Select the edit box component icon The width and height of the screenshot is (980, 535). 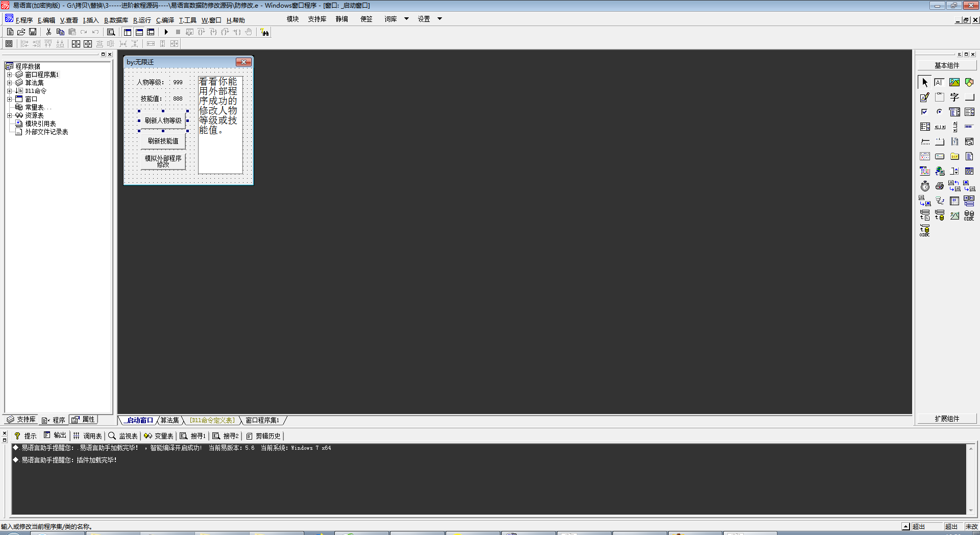point(940,82)
